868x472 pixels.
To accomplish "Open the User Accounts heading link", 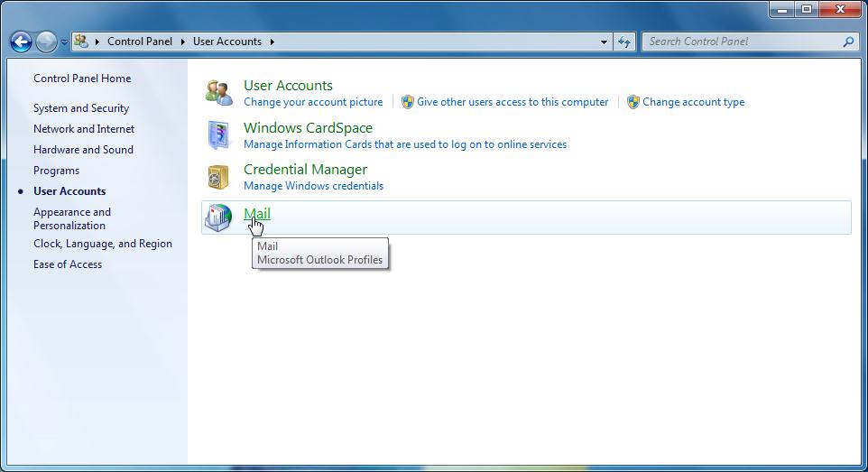I will tap(288, 86).
